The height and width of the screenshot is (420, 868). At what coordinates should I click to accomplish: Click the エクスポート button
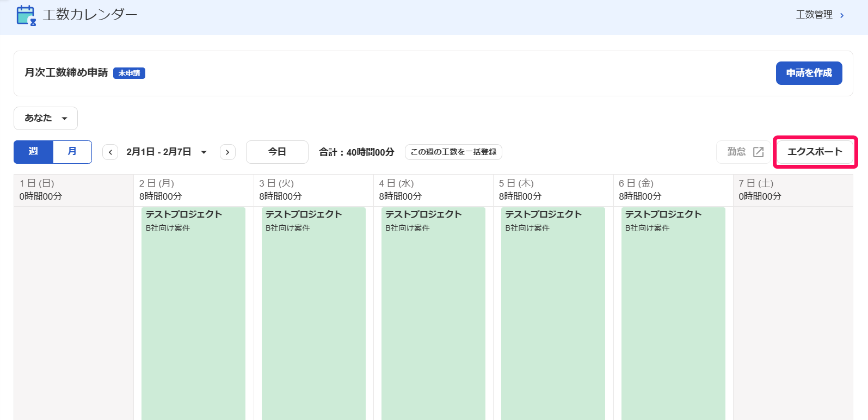[815, 152]
